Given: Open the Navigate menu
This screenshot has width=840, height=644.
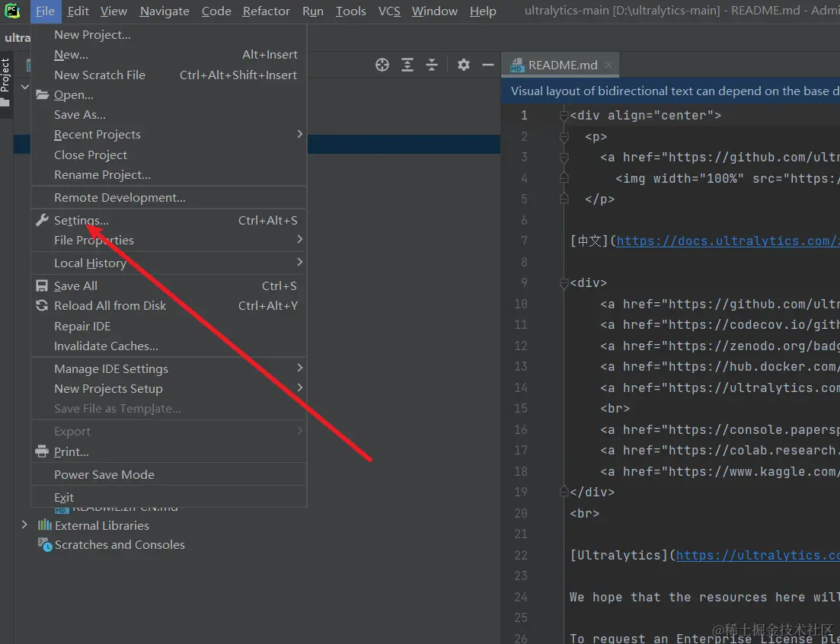Looking at the screenshot, I should [x=164, y=11].
